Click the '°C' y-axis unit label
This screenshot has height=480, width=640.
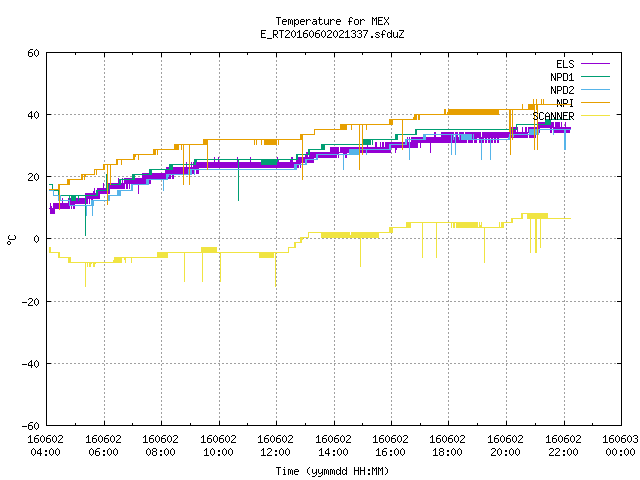[x=11, y=240]
